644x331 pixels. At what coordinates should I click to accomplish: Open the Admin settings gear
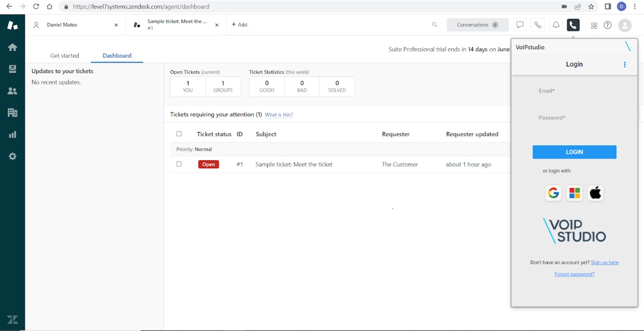coord(13,156)
